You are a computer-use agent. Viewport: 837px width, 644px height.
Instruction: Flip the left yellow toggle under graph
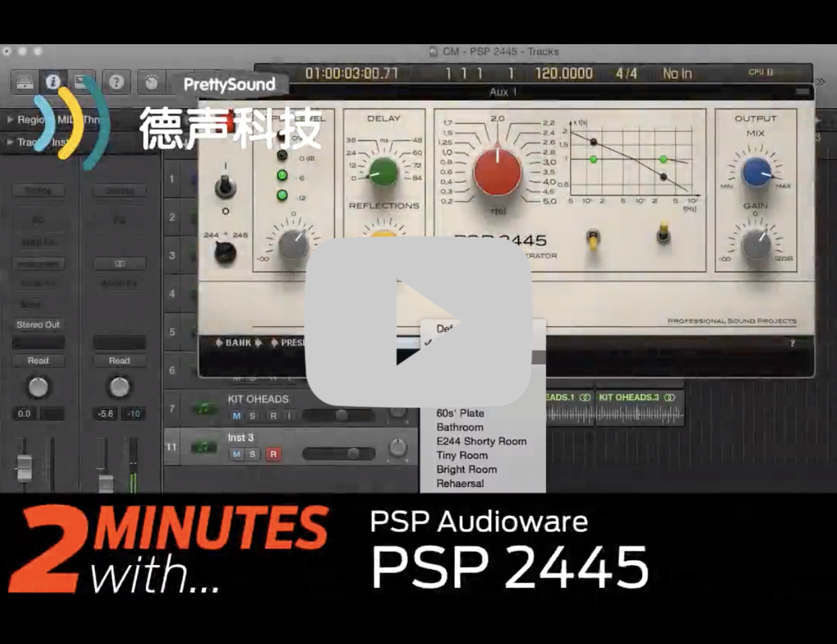click(x=593, y=240)
